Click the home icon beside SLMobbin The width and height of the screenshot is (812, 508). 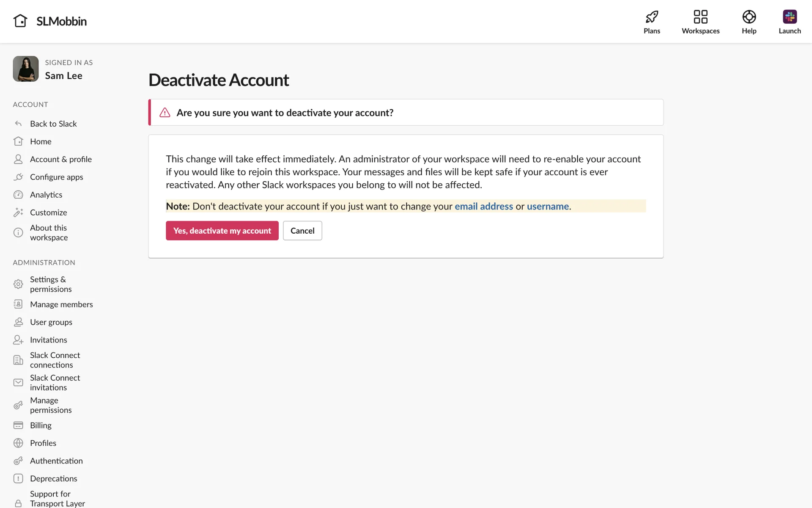20,21
